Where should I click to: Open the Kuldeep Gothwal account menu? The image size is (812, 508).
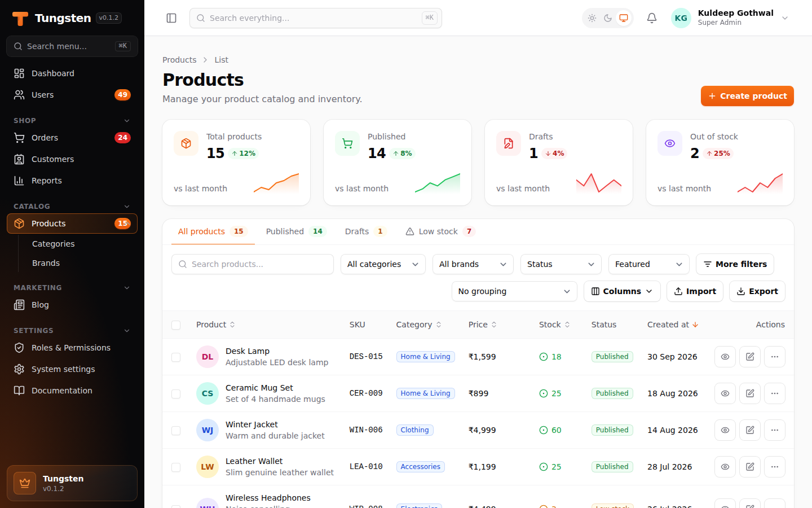731,18
